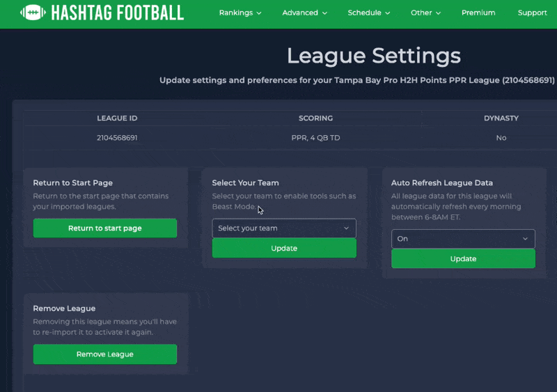Viewport: 557px width, 392px height.
Task: Open the Select your team combo box
Action: pos(284,228)
